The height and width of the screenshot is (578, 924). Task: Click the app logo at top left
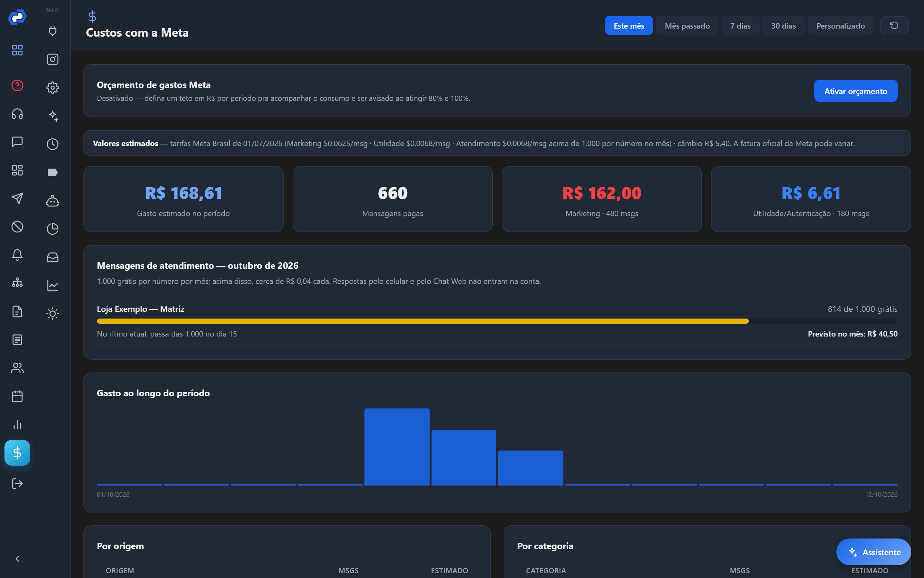coord(17,17)
